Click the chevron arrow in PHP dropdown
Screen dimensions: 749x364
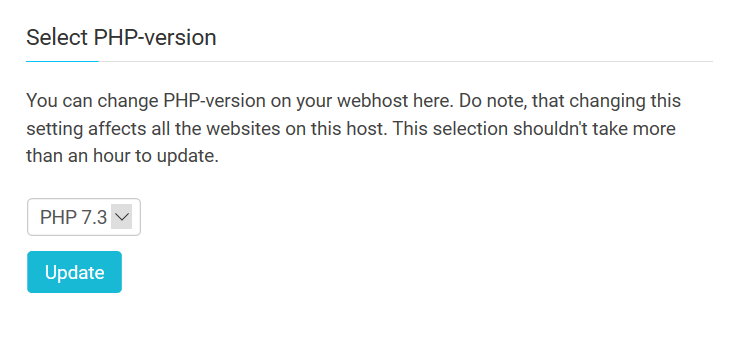122,217
